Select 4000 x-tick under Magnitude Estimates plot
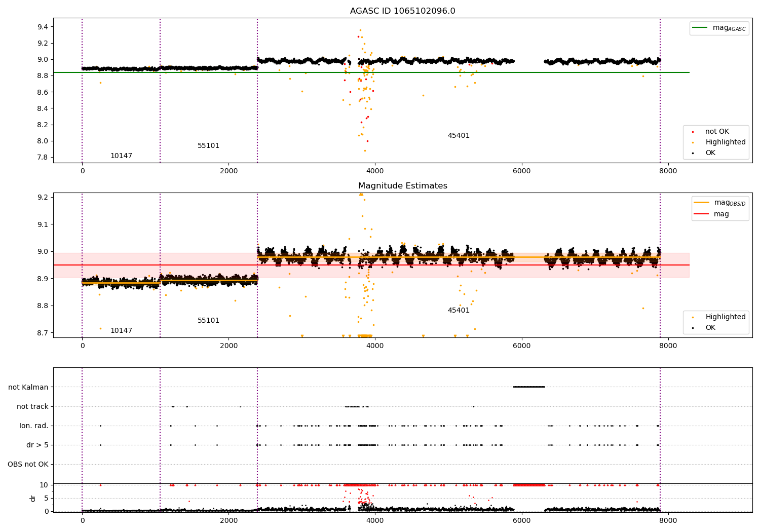Image resolution: width=760 pixels, height=532 pixels. pos(375,346)
